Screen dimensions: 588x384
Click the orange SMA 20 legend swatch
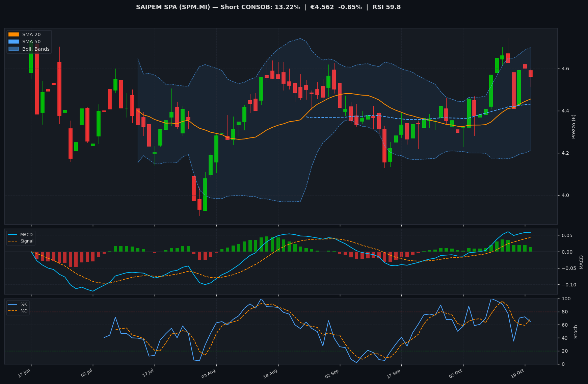(14, 34)
